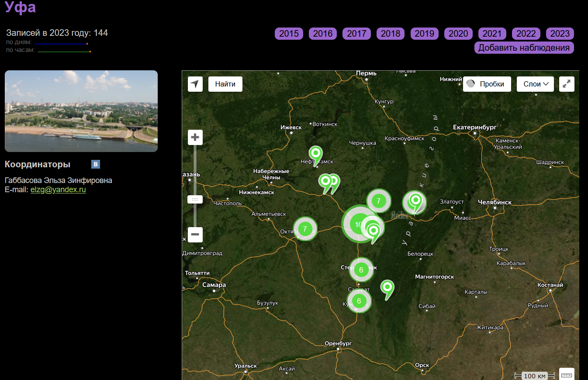
Task: Click the Габбасова Эльза Зинфировна coordinator name
Action: pos(59,180)
